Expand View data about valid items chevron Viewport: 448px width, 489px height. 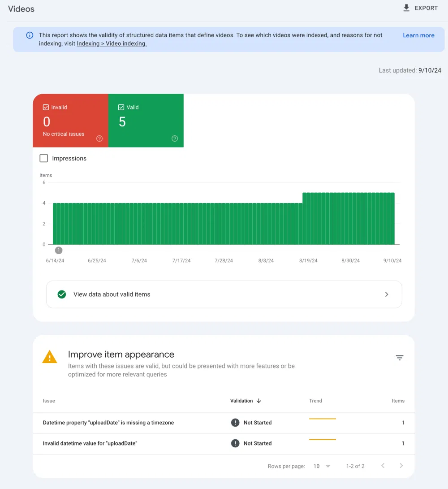pos(387,294)
